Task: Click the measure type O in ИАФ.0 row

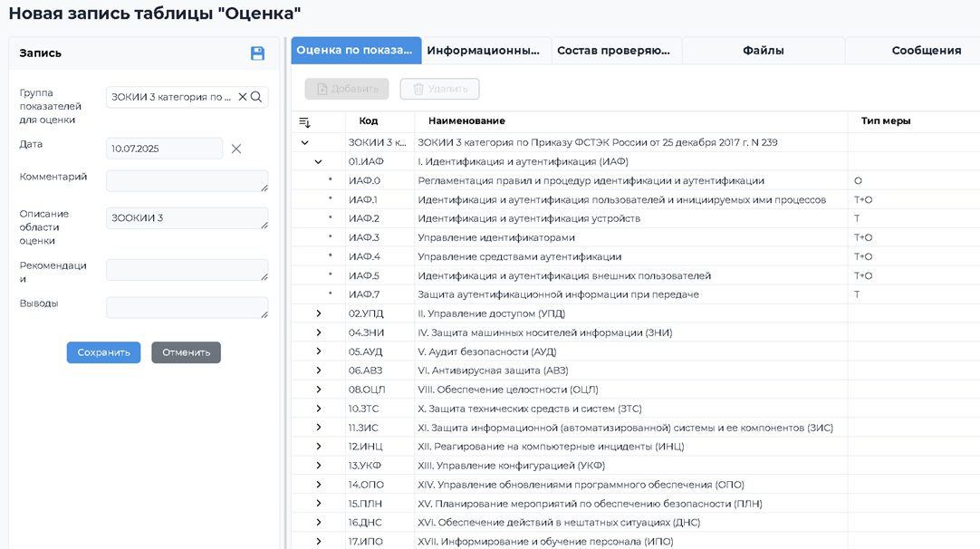Action: pyautogui.click(x=858, y=180)
